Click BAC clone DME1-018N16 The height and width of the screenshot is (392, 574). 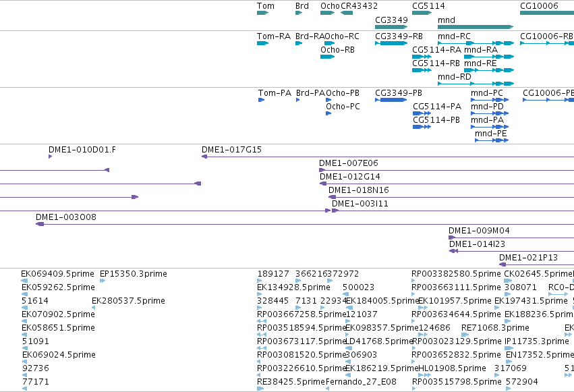pos(451,197)
